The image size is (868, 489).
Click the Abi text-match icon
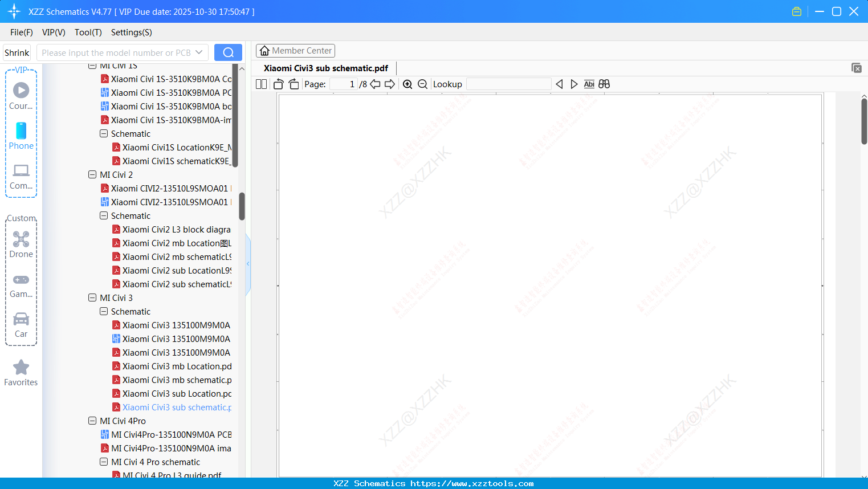tap(589, 84)
